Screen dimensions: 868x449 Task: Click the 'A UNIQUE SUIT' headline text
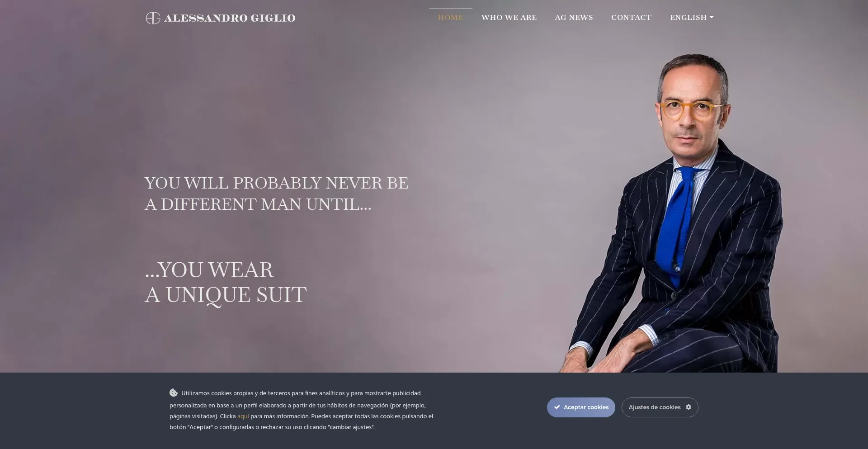pos(226,295)
